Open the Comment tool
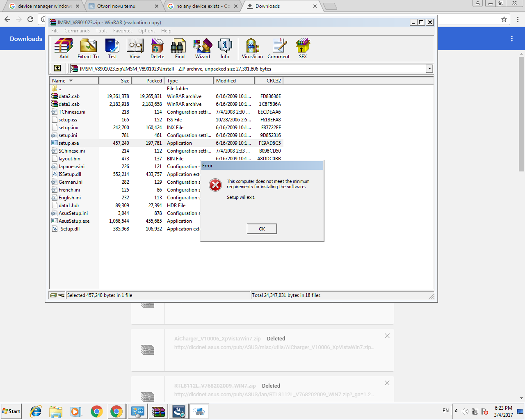Image resolution: width=525 pixels, height=420 pixels. (279, 49)
